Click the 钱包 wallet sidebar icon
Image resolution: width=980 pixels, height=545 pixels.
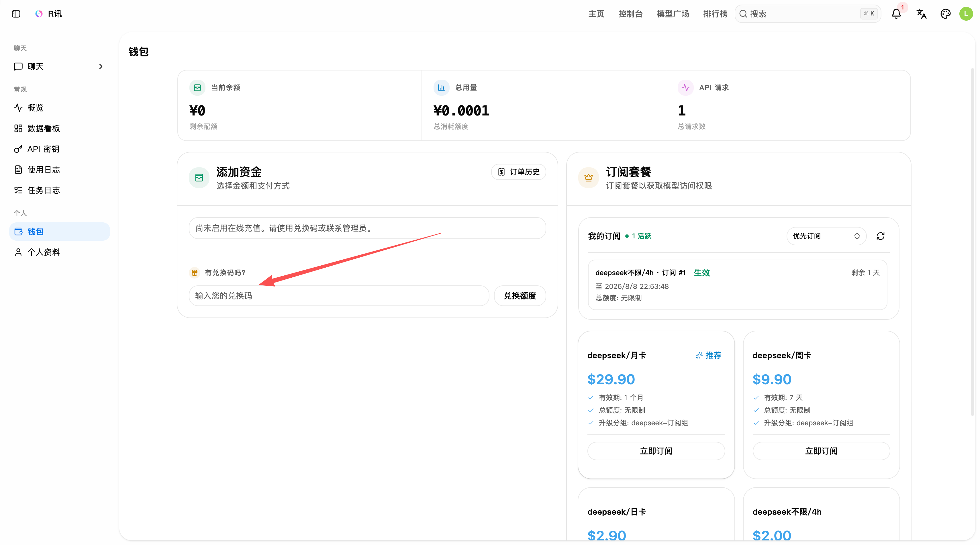(18, 231)
